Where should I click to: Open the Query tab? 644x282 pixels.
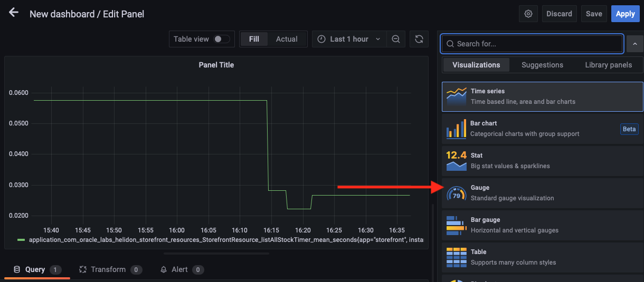click(37, 269)
